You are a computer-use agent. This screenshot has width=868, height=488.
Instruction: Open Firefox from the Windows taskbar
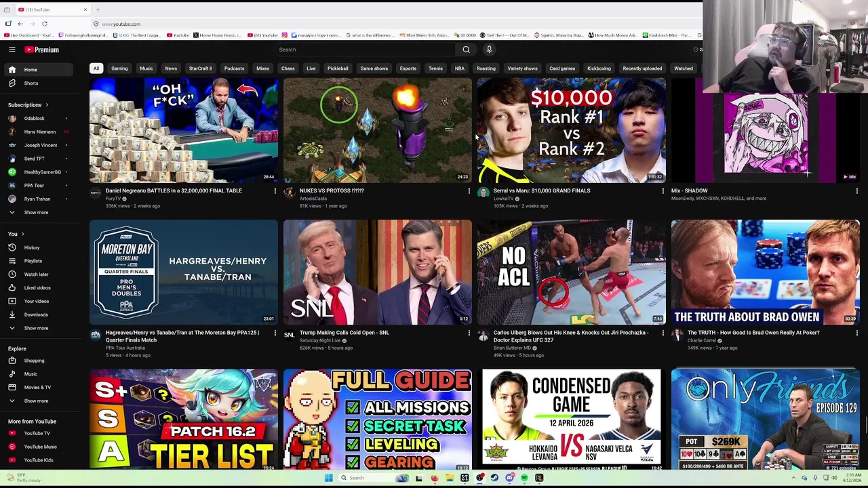435,478
